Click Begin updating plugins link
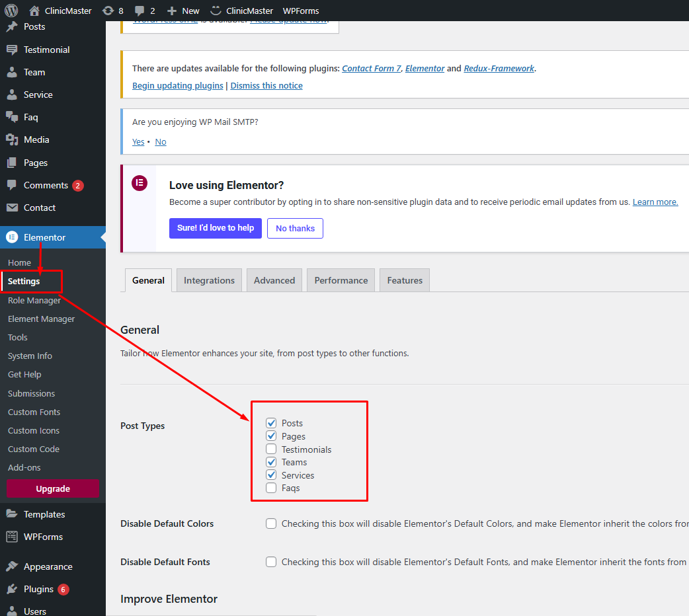689x616 pixels. coord(177,86)
